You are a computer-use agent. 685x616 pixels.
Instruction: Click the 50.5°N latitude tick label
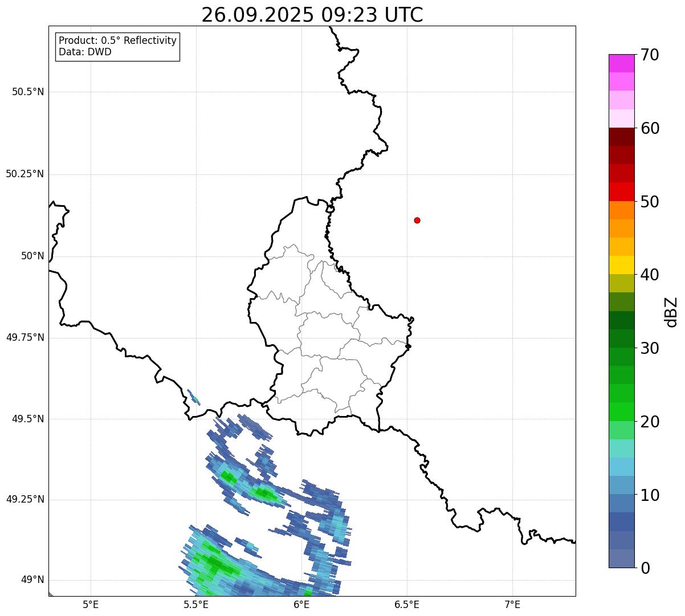pyautogui.click(x=28, y=92)
